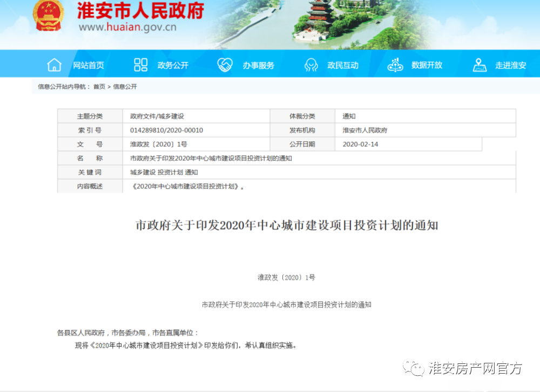This screenshot has height=392, width=540.
Task: Click the 淮安市人民政府 site title
Action: pos(140,10)
